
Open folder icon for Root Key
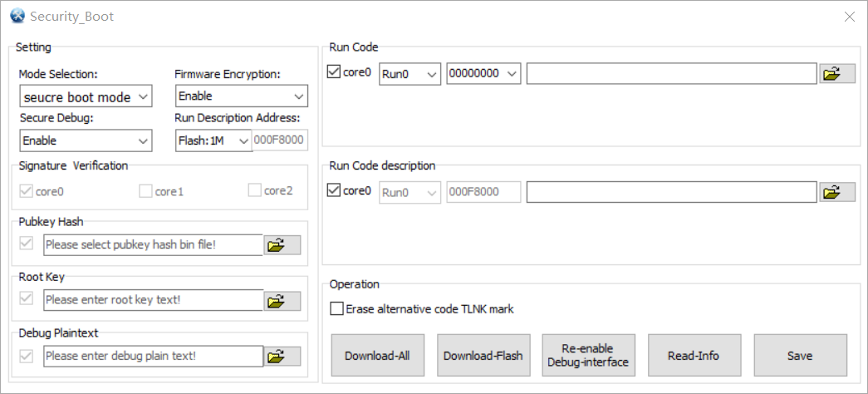coord(282,301)
